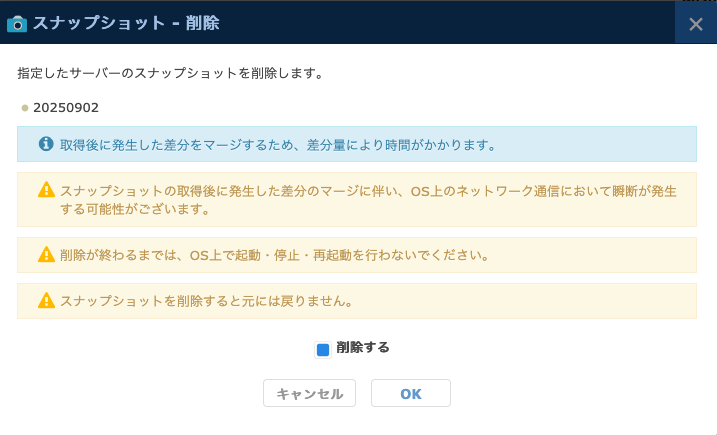Image resolution: width=717 pixels, height=435 pixels.
Task: Click the blue info circle icon
Action: pos(46,144)
